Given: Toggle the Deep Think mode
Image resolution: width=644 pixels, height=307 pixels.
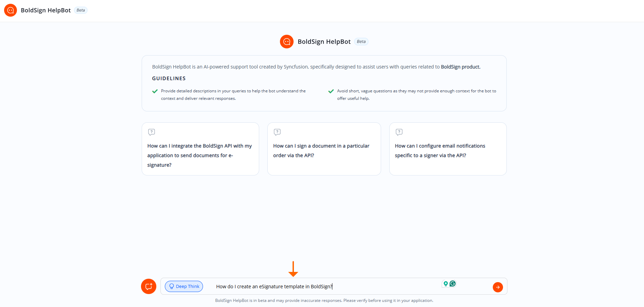Looking at the screenshot, I should click(184, 286).
